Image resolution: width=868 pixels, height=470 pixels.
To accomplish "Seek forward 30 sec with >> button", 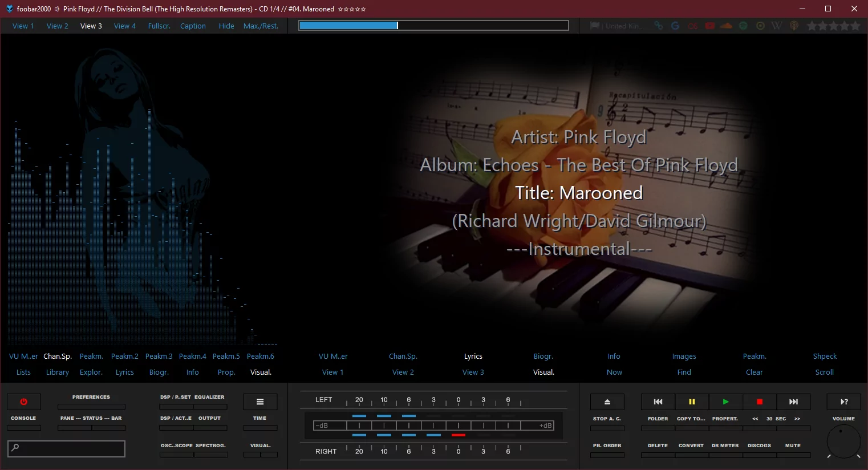I will point(797,419).
